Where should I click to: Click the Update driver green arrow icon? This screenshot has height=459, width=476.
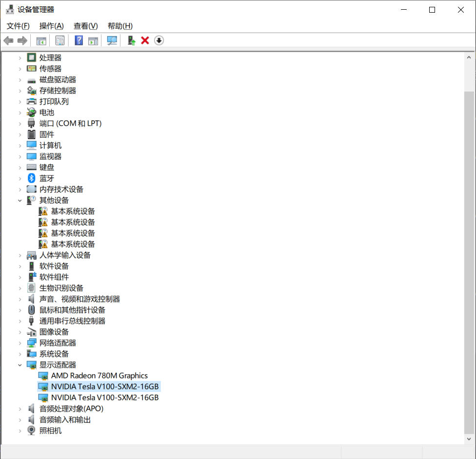point(131,40)
